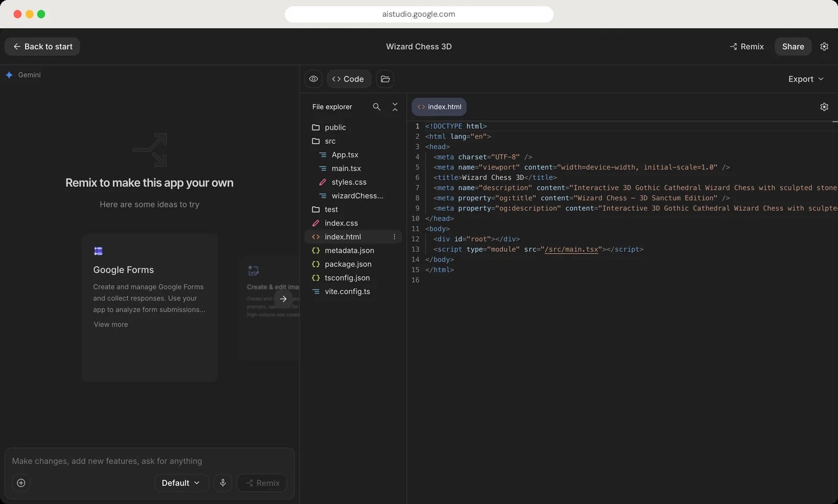Click the /src/main.tsx link in code

(571, 249)
